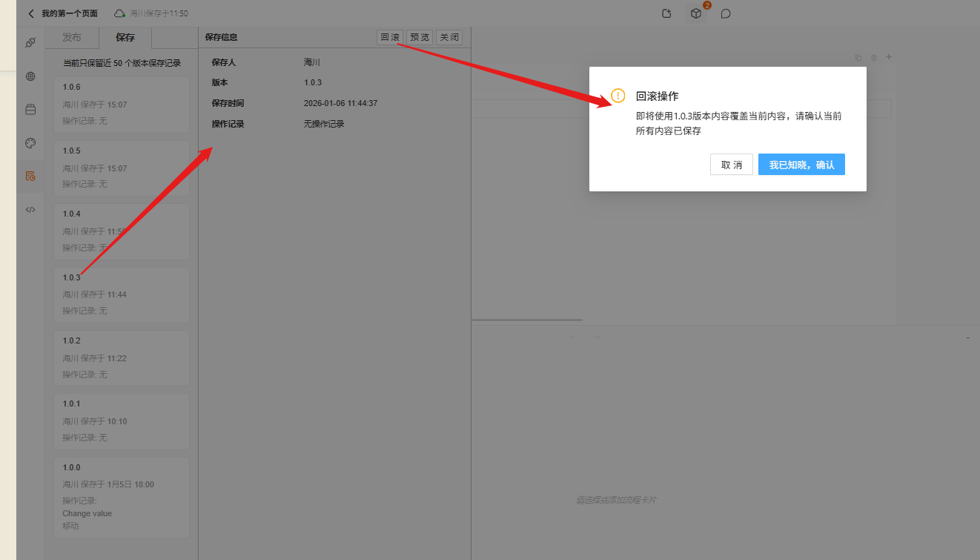
Task: Select version 1.0.0 with Change value record
Action: click(121, 495)
